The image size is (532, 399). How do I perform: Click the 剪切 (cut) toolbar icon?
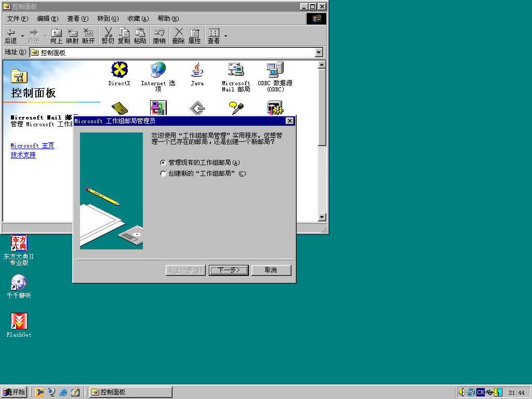(108, 36)
